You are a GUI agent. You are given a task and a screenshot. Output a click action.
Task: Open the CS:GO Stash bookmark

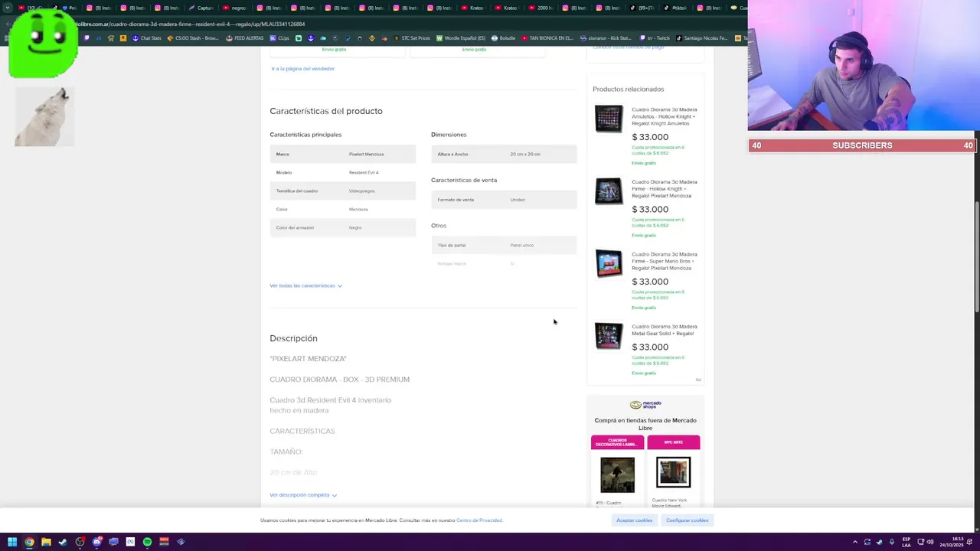point(193,38)
